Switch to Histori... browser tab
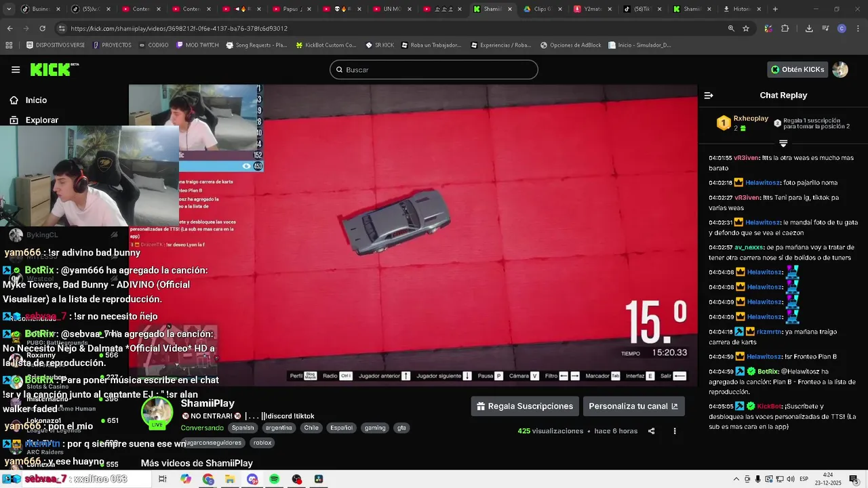 pos(742,9)
